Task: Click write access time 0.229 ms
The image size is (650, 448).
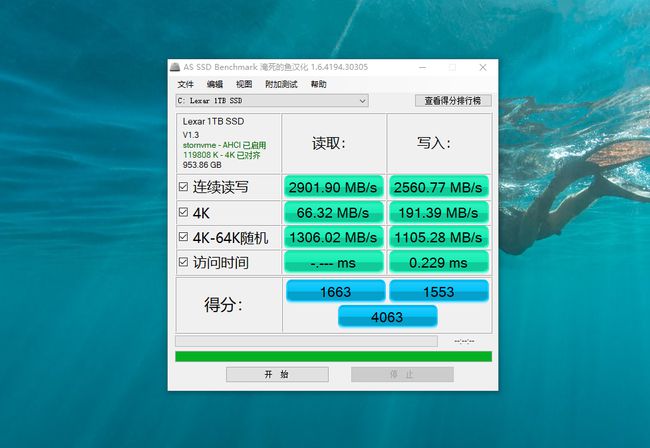Action: [438, 262]
